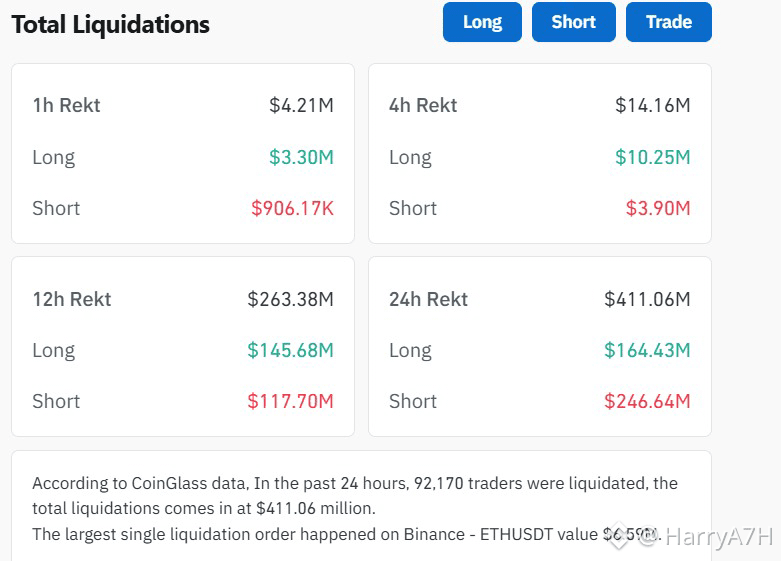This screenshot has height=561, width=781.
Task: Click the 4h Rekt total $14.16M
Action: 652,105
